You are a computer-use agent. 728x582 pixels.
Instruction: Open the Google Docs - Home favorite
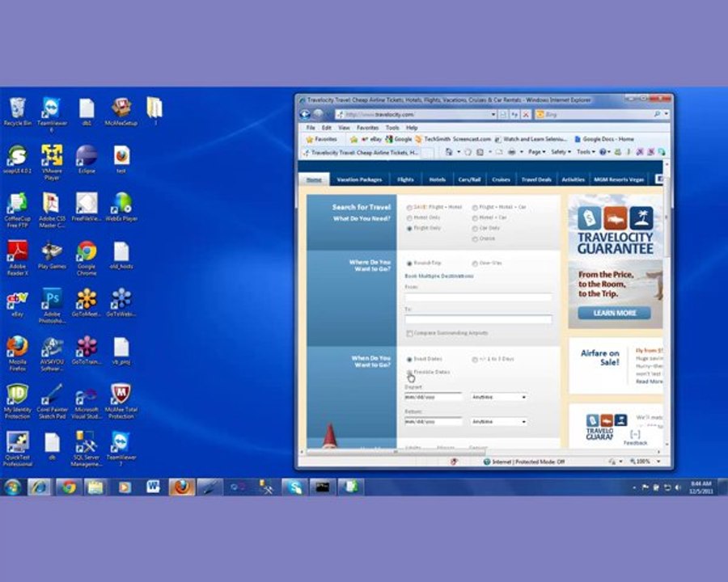point(604,139)
